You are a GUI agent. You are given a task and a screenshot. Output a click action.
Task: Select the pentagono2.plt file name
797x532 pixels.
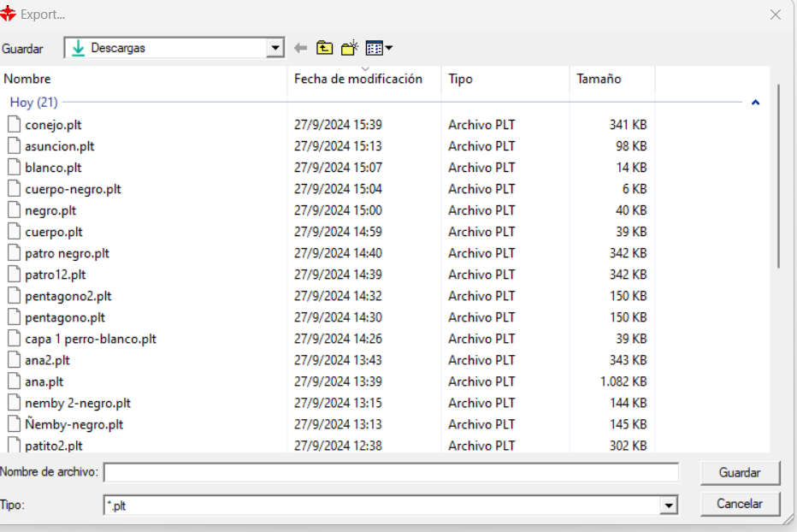68,296
